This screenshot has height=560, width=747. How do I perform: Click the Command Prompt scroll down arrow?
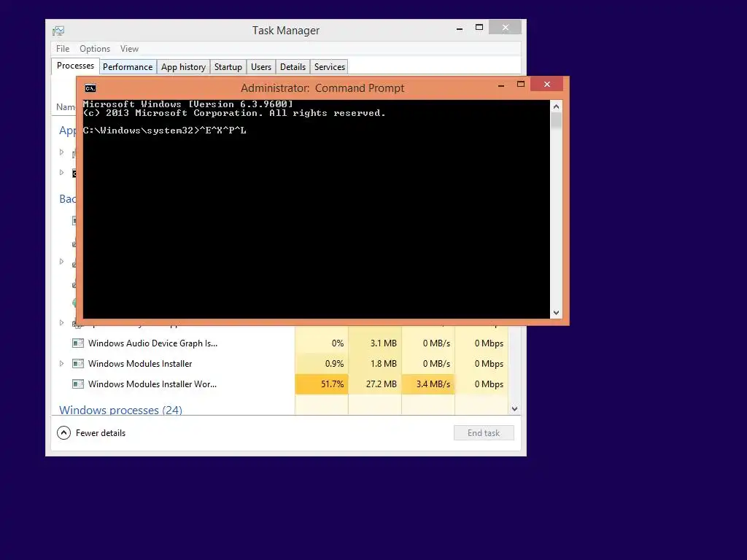pyautogui.click(x=556, y=313)
